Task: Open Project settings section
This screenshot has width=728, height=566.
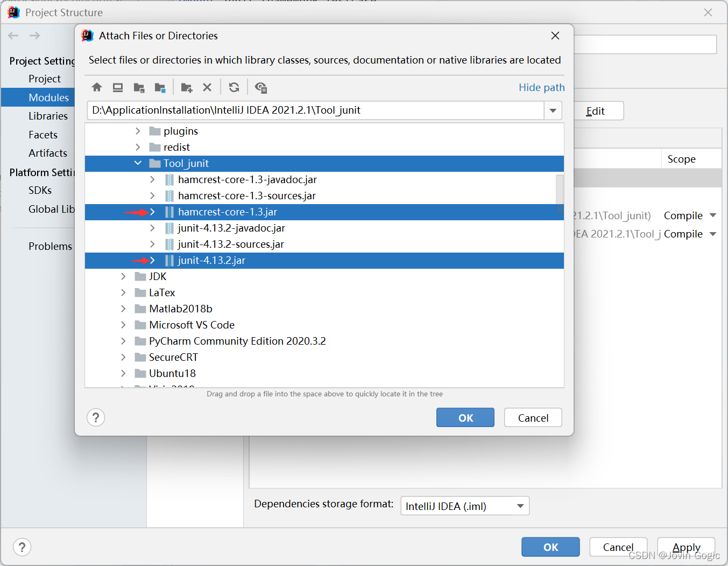Action: (x=45, y=79)
